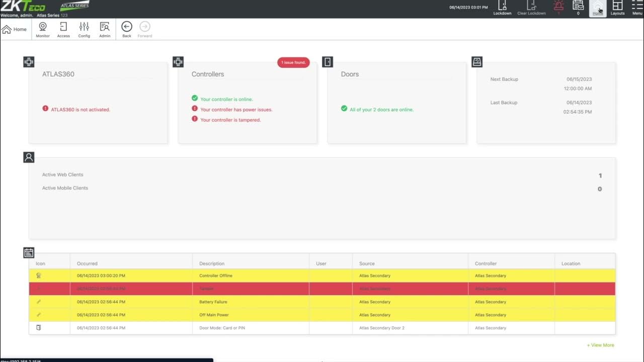Screen dimensions: 644x362
Task: Open the Config settings
Action: pos(84,29)
